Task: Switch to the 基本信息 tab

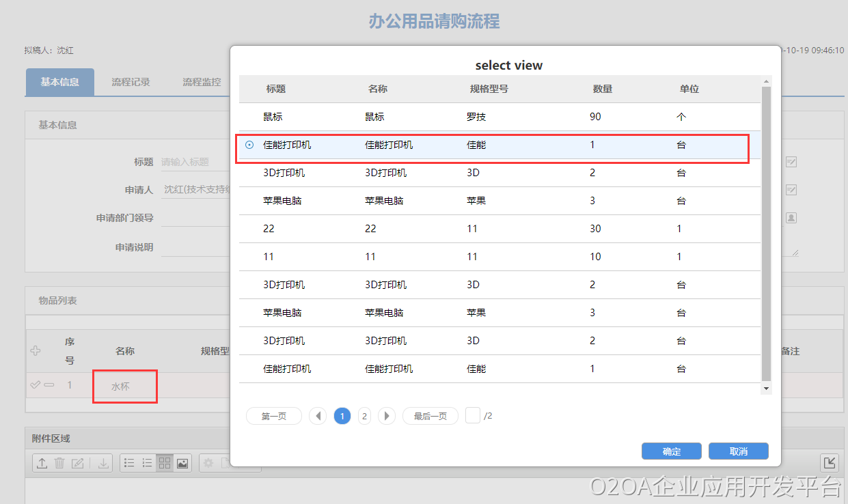Action: [59, 82]
